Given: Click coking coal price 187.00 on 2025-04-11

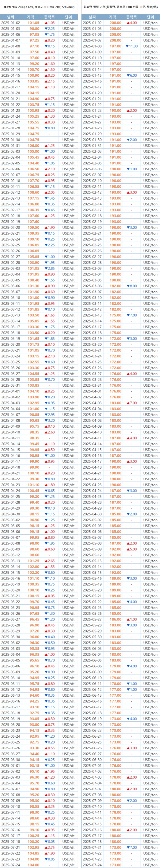Looking at the screenshot, I should (x=115, y=438).
